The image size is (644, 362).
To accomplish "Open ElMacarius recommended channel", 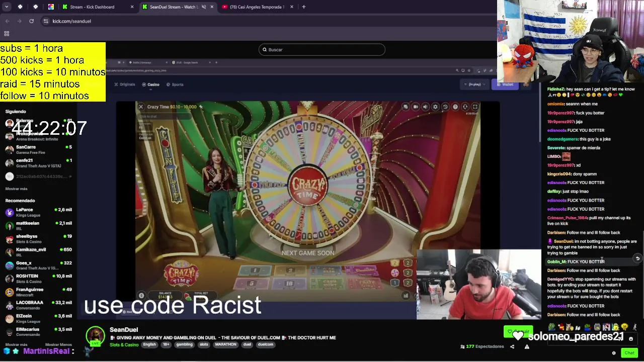I will coord(39,332).
